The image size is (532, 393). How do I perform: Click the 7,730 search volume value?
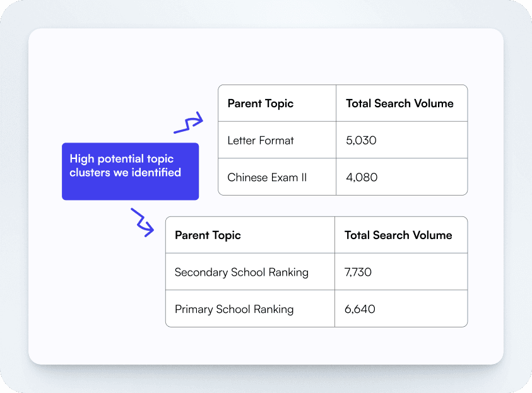pyautogui.click(x=358, y=273)
